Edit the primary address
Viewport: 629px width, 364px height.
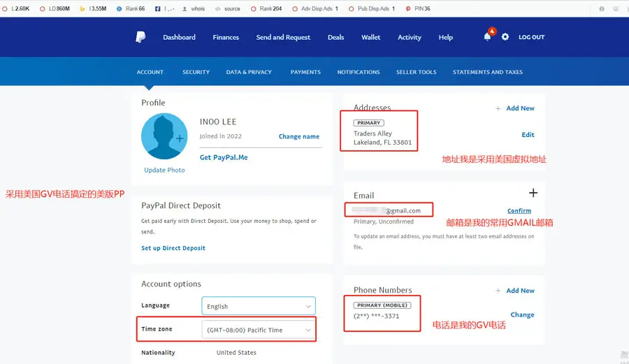pyautogui.click(x=528, y=135)
